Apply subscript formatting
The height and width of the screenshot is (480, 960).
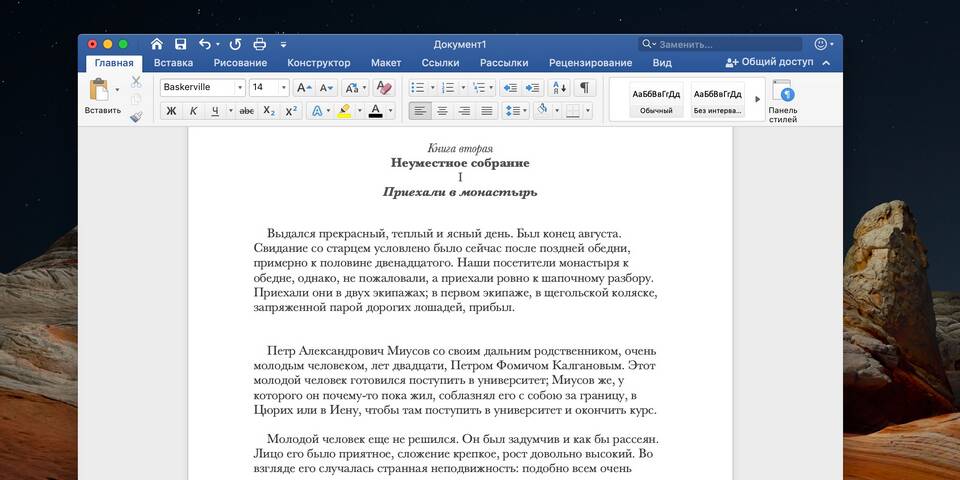269,111
